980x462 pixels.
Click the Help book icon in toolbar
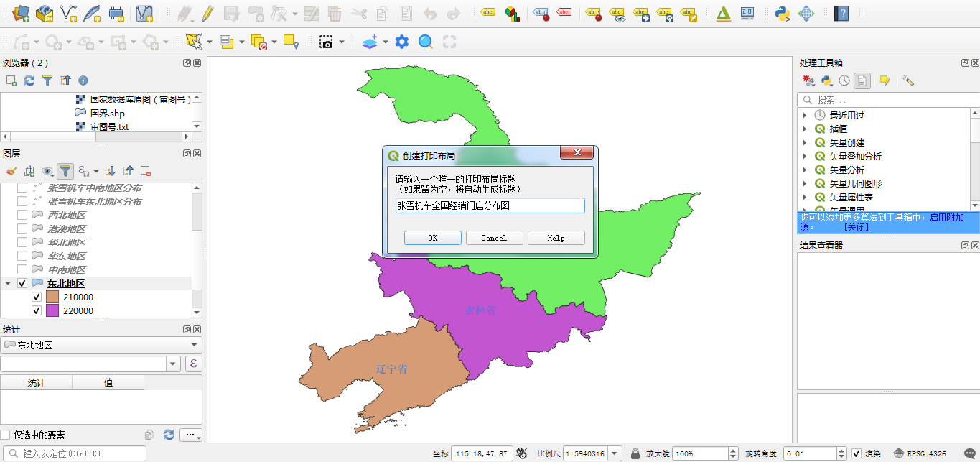click(x=841, y=13)
